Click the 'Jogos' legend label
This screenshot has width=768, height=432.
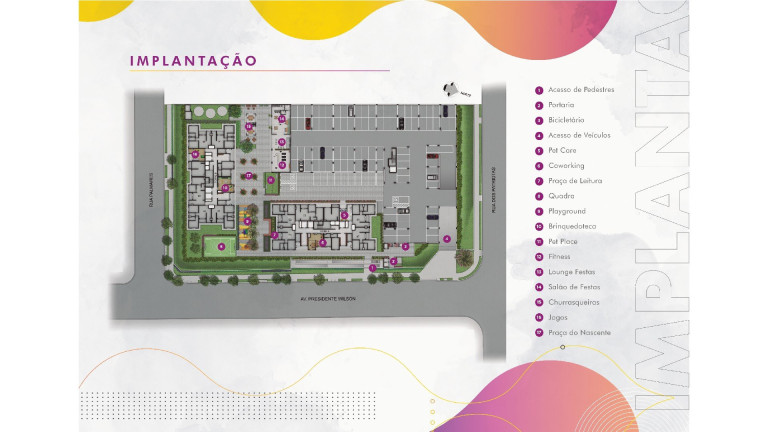[x=558, y=317]
